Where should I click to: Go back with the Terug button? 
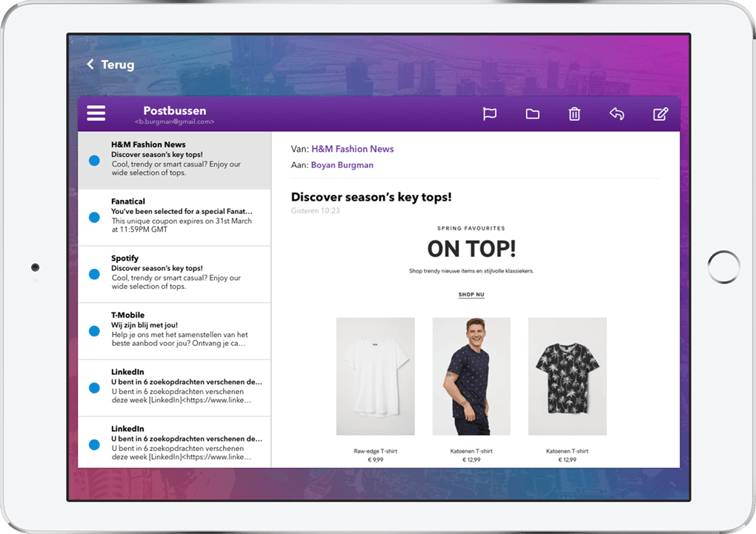tap(110, 64)
